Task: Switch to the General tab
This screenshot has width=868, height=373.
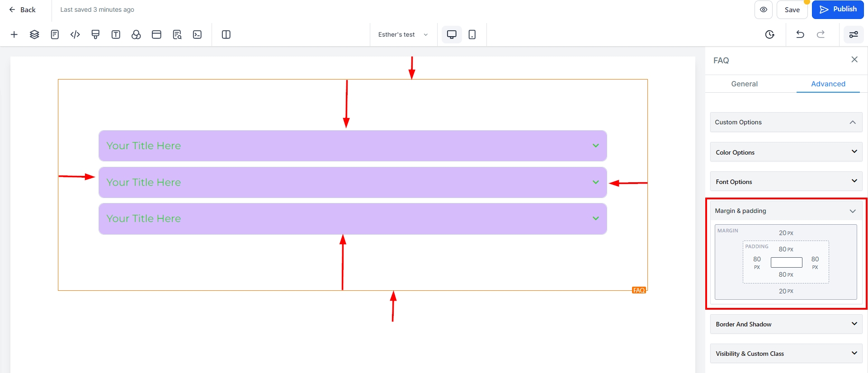Action: coord(744,84)
